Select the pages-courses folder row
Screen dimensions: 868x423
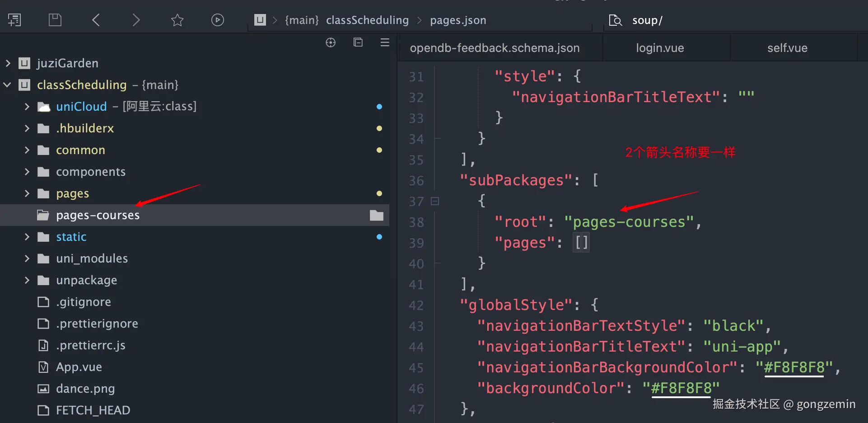pyautogui.click(x=195, y=215)
